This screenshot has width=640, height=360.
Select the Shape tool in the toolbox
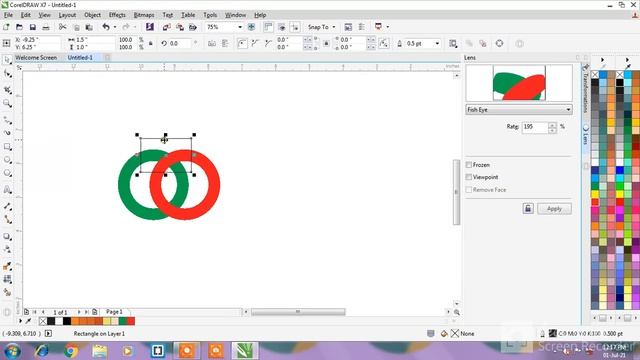pos(7,74)
